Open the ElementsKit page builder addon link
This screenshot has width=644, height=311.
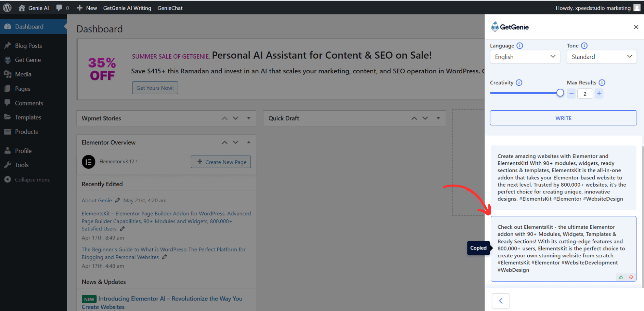pyautogui.click(x=166, y=221)
